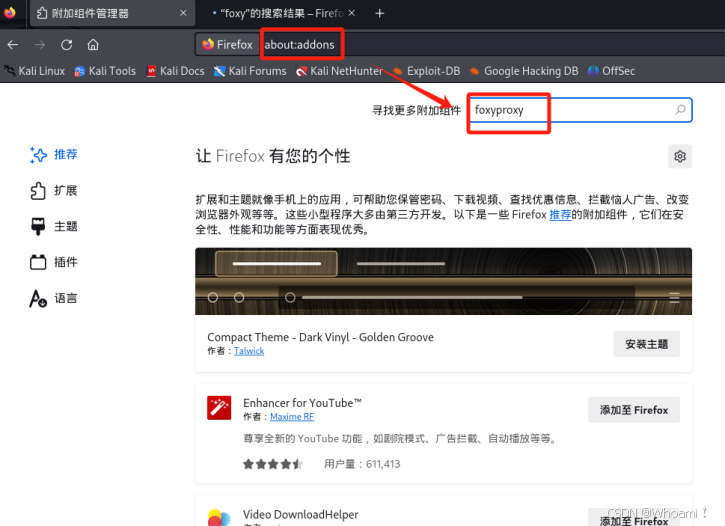This screenshot has height=526, width=725.
Task: Open a new tab with plus button
Action: (380, 13)
